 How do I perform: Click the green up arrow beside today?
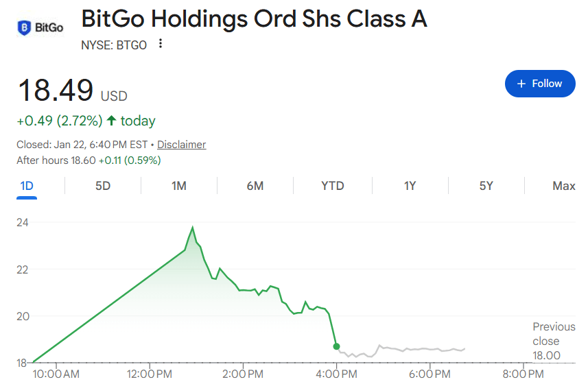112,121
